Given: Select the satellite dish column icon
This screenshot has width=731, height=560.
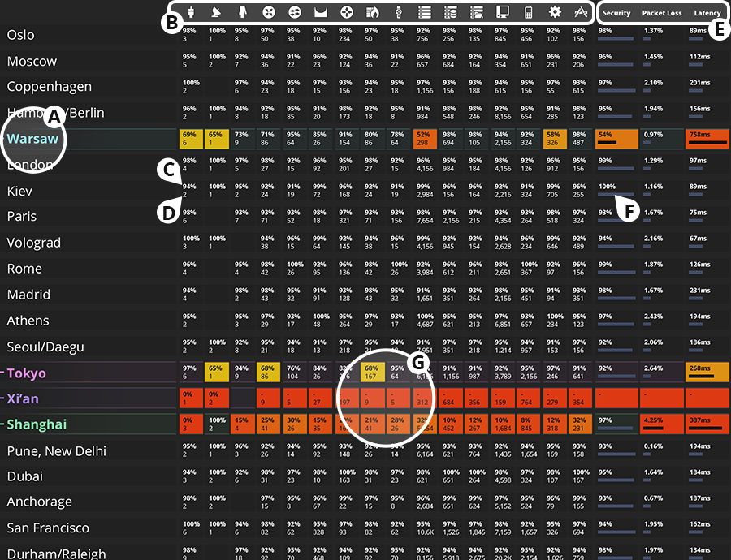Looking at the screenshot, I should pyautogui.click(x=216, y=12).
